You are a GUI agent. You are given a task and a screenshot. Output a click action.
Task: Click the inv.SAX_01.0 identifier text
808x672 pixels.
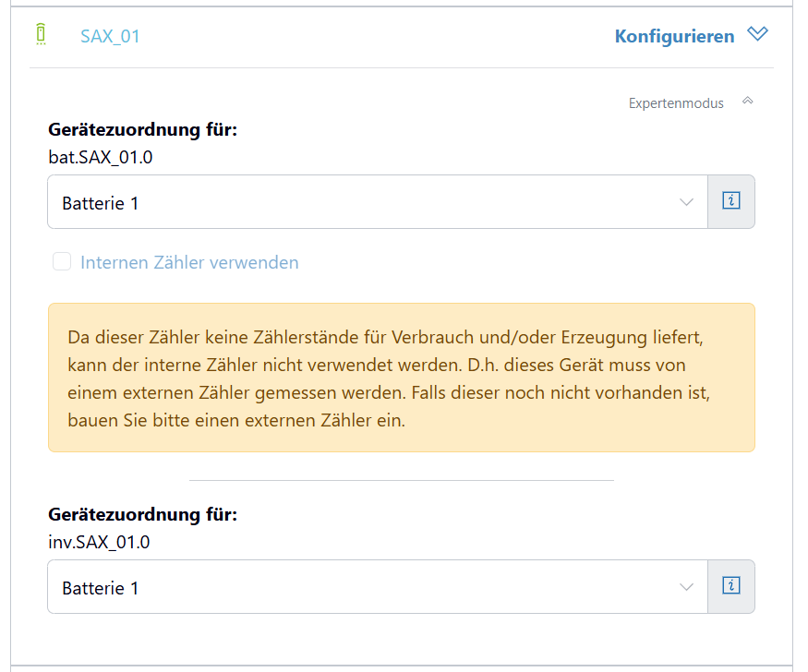[99, 542]
